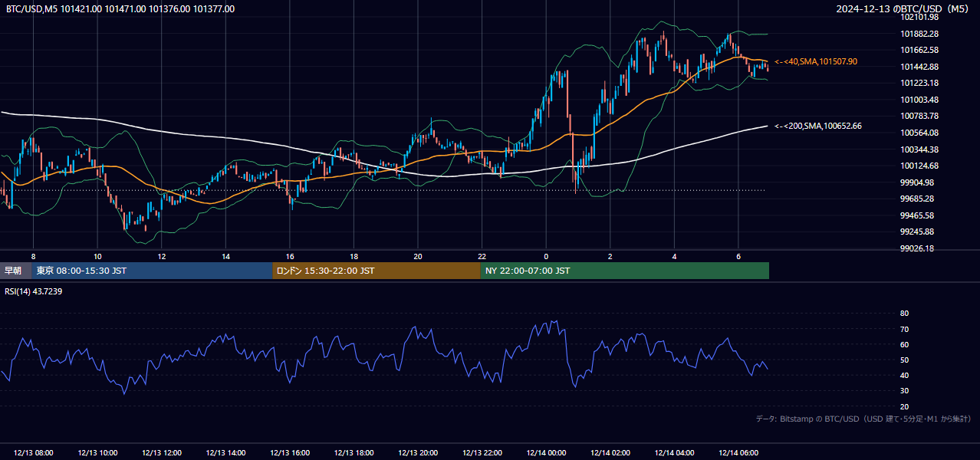Click the 12/13 08:00 date axis label

click(34, 453)
